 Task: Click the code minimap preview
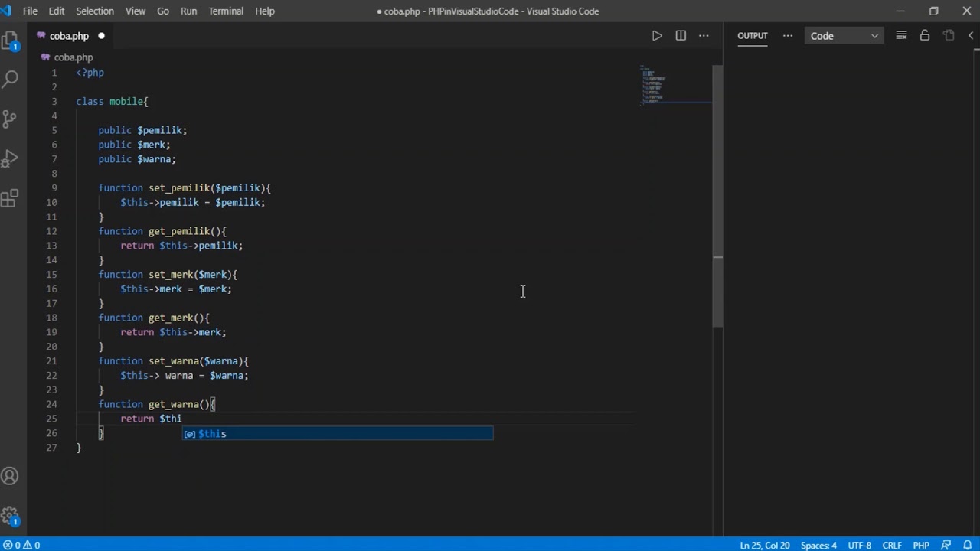tap(677, 84)
